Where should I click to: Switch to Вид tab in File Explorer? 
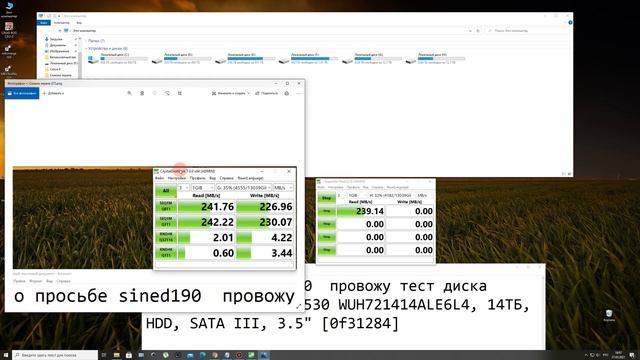click(79, 23)
